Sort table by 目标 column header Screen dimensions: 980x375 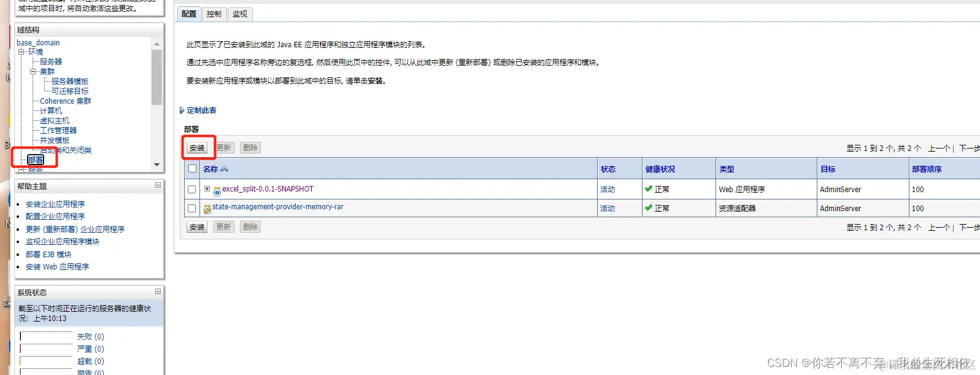click(828, 169)
